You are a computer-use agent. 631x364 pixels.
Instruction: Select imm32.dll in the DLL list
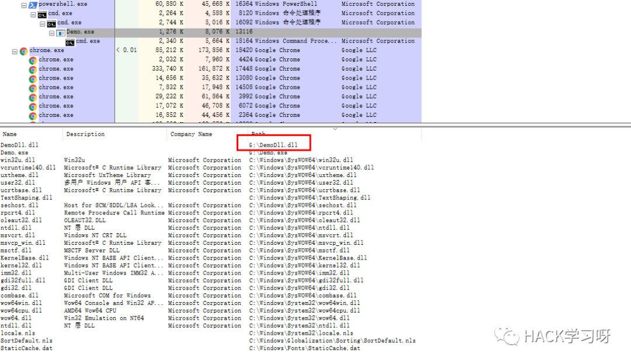click(16, 273)
